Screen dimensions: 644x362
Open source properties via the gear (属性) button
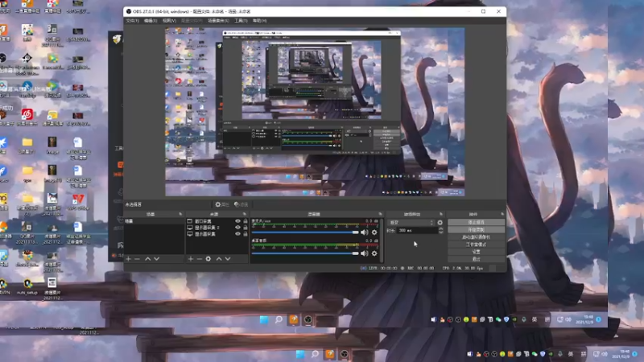click(x=222, y=204)
